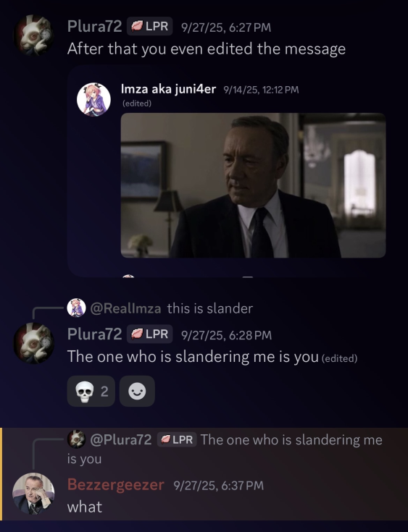The image size is (408, 532).
Task: Open Plura72 username at 6:27 PM
Action: pyautogui.click(x=94, y=26)
